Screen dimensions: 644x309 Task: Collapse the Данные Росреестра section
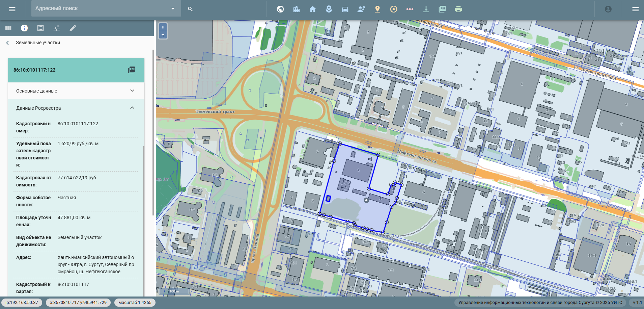(132, 108)
